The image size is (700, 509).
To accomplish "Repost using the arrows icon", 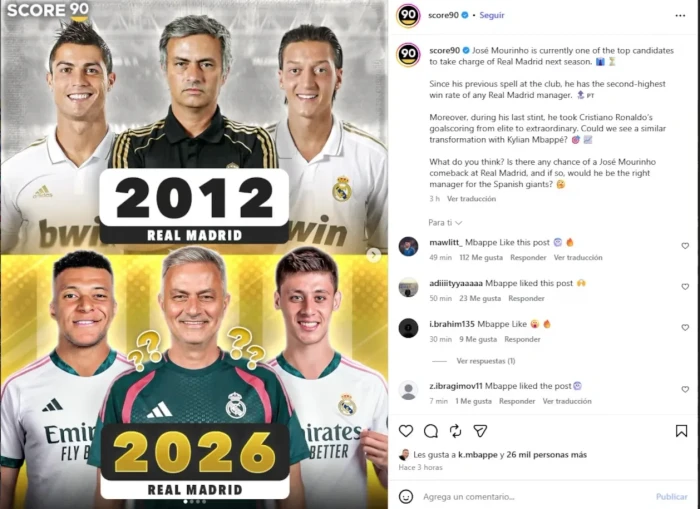I will pyautogui.click(x=455, y=431).
